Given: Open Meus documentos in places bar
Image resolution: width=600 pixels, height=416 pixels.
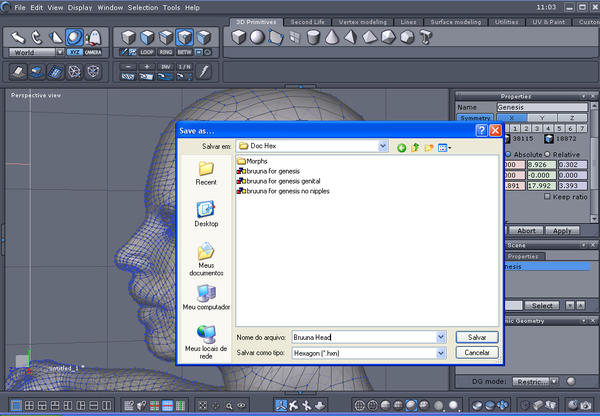Looking at the screenshot, I should click(206, 259).
